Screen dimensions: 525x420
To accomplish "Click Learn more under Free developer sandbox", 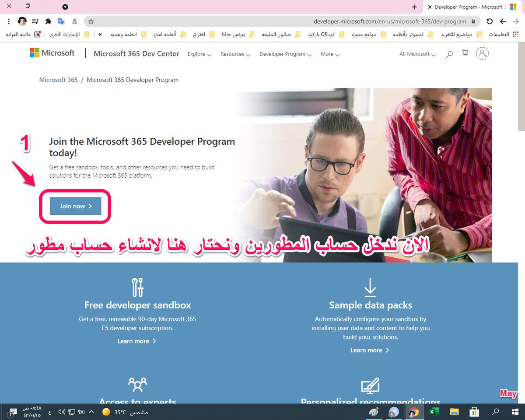I will pyautogui.click(x=136, y=341).
